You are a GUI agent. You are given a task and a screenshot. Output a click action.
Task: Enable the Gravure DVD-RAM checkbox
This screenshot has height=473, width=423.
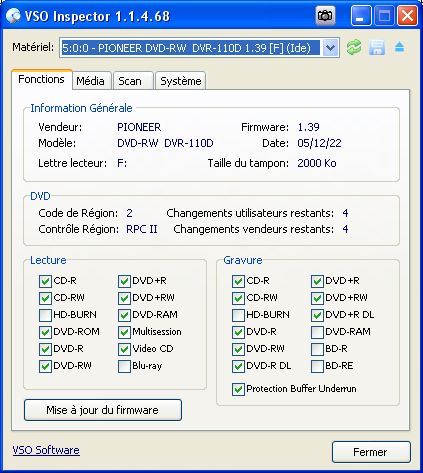(x=317, y=332)
